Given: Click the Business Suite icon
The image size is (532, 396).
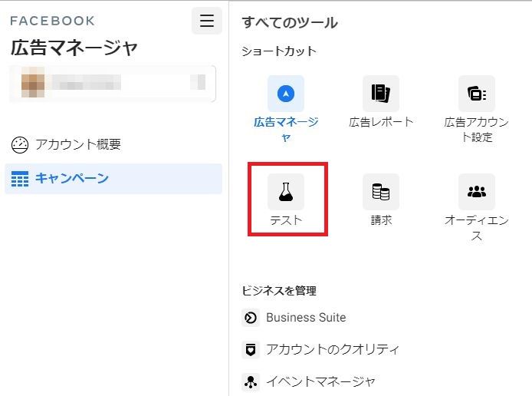Looking at the screenshot, I should 251,318.
